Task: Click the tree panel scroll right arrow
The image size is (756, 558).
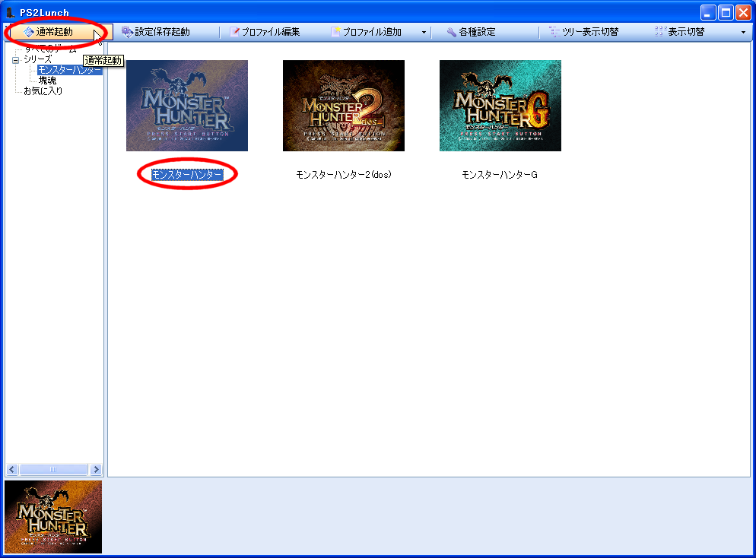Action: [x=96, y=469]
